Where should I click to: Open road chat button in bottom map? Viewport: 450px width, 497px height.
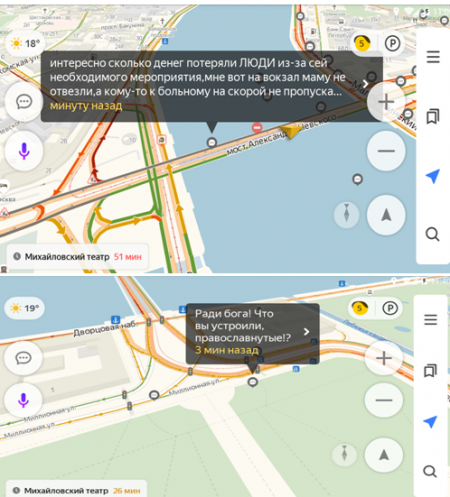[23, 358]
